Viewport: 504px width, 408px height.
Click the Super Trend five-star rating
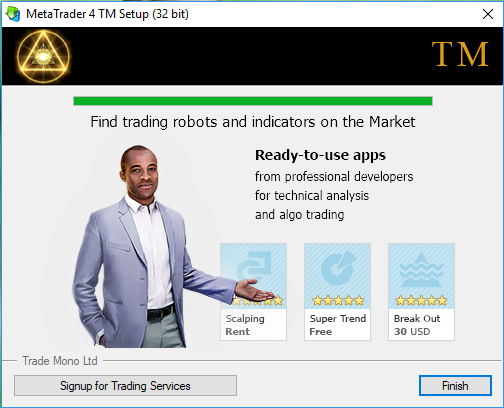[338, 301]
